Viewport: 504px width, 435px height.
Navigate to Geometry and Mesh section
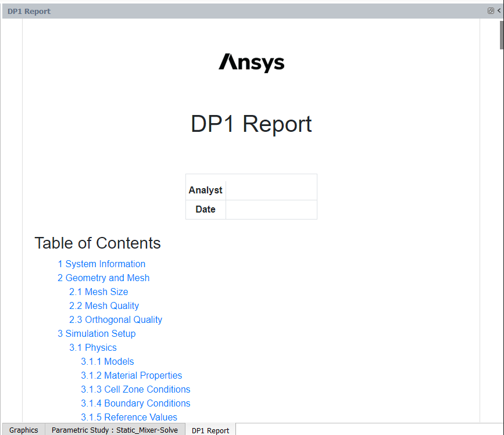tap(103, 278)
